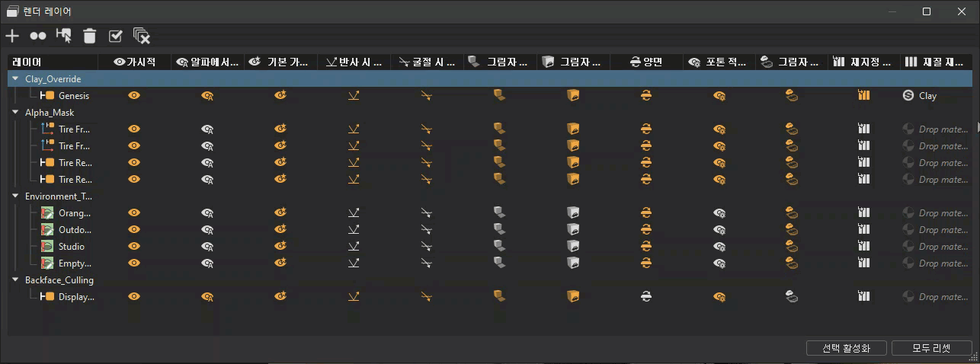980x364 pixels.
Task: Toggle Genesis 포톤 photon icon
Action: (x=719, y=96)
